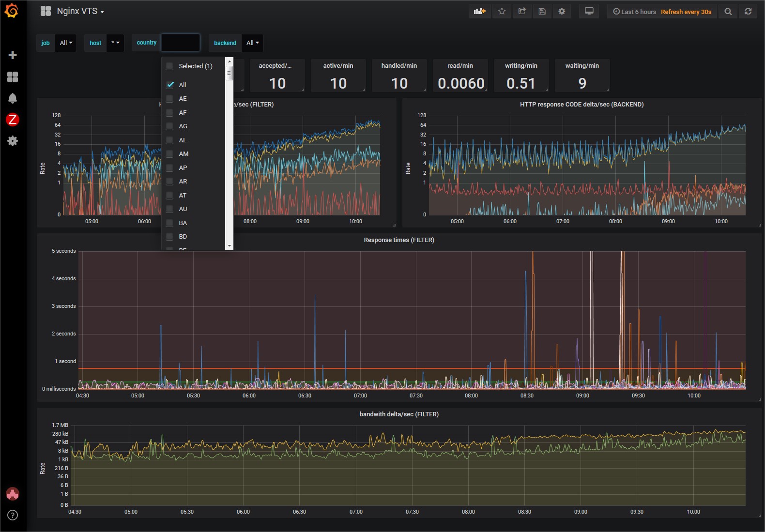The height and width of the screenshot is (532, 765).
Task: Click the Grafana logo home icon
Action: point(12,11)
